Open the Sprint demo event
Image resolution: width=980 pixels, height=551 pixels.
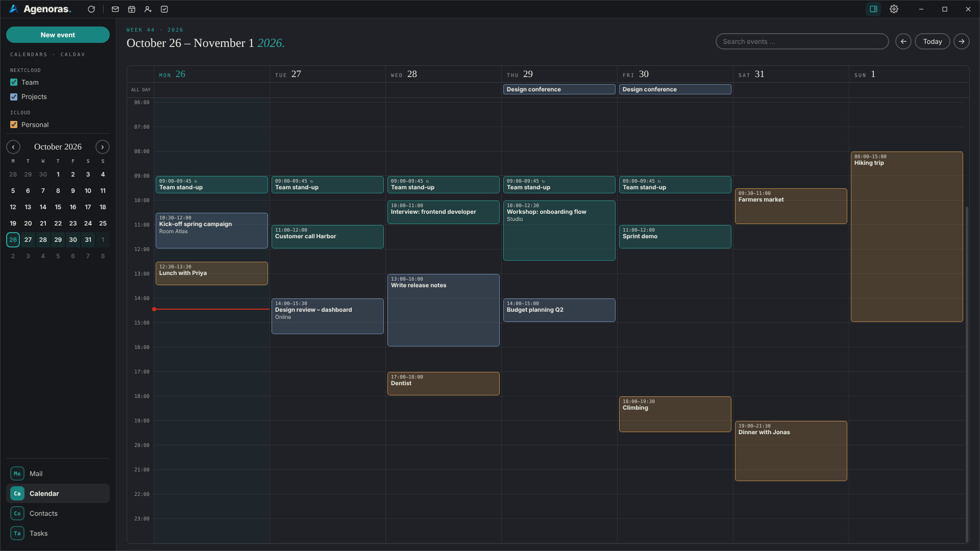[675, 237]
